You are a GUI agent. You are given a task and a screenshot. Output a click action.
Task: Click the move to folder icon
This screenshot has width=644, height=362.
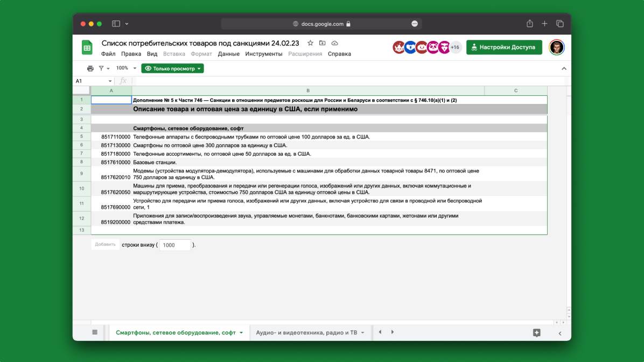coord(322,43)
